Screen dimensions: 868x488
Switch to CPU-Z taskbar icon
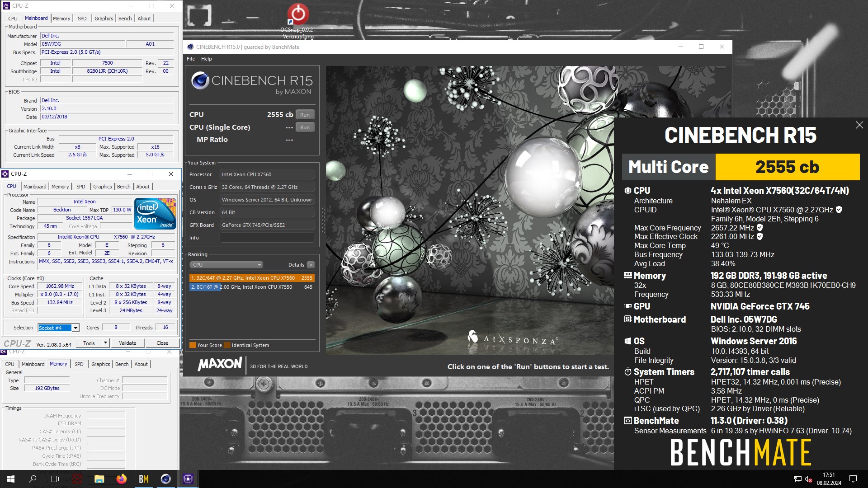pos(188,479)
